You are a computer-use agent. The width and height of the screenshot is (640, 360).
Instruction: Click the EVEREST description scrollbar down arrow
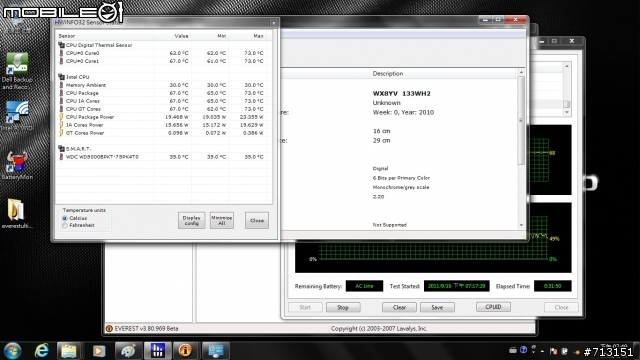[521, 225]
